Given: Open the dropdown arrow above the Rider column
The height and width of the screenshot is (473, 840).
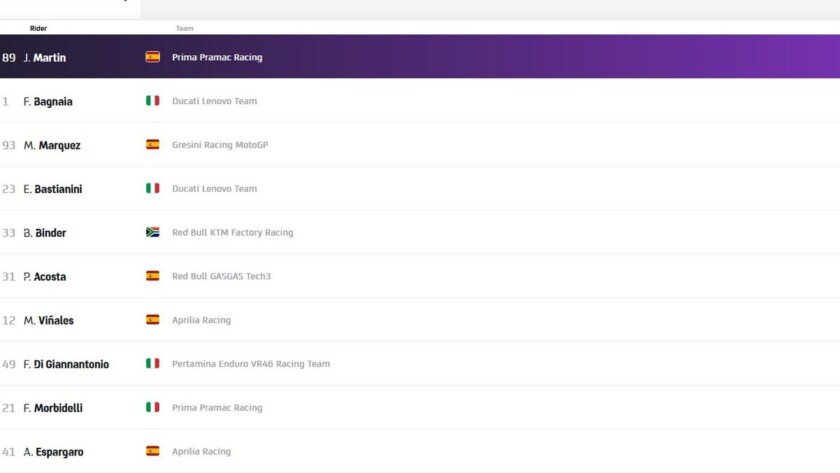Looking at the screenshot, I should point(125,2).
